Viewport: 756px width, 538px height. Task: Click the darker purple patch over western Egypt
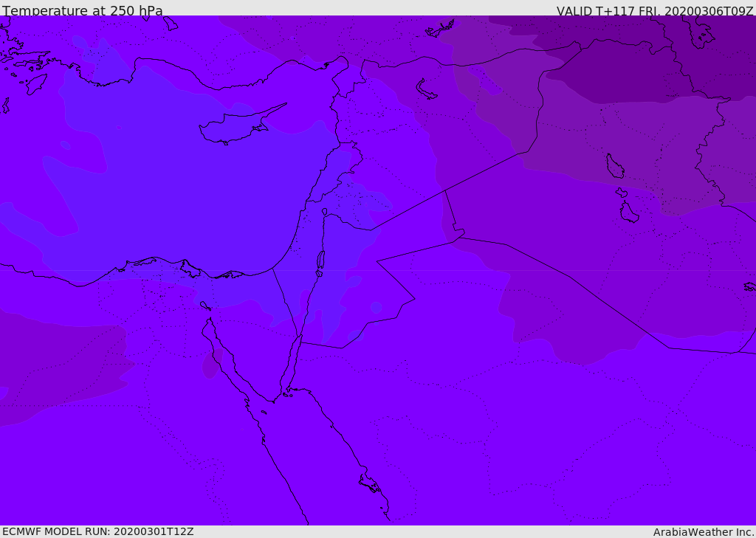pos(59,369)
